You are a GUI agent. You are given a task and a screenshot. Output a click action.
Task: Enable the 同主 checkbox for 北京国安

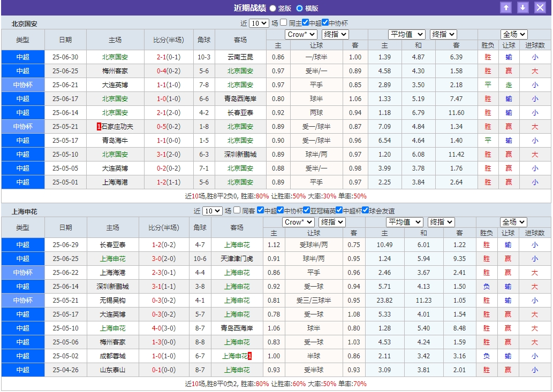[x=282, y=23]
